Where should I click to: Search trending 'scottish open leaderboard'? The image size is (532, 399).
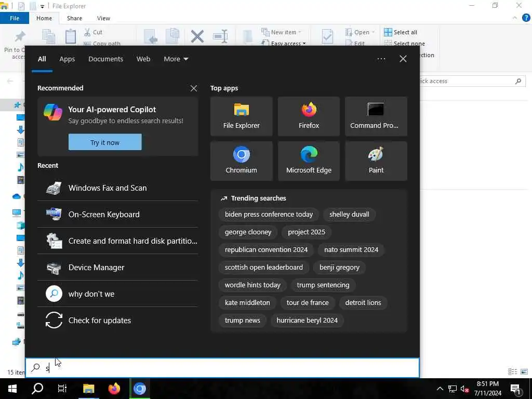pos(263,268)
